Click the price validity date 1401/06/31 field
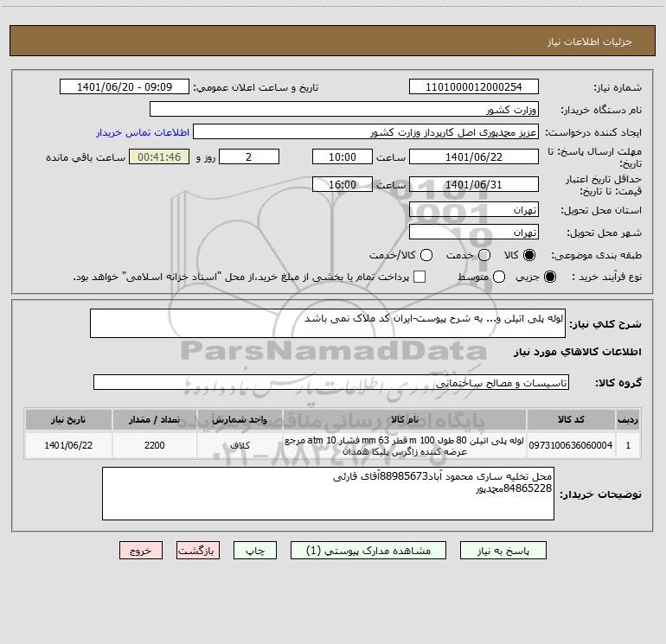The width and height of the screenshot is (666, 644). (x=474, y=185)
